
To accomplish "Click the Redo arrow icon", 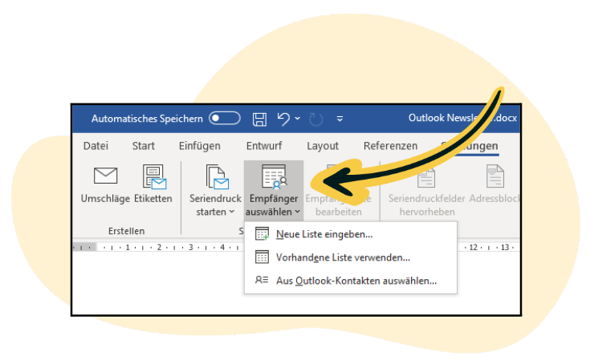I will coord(315,119).
